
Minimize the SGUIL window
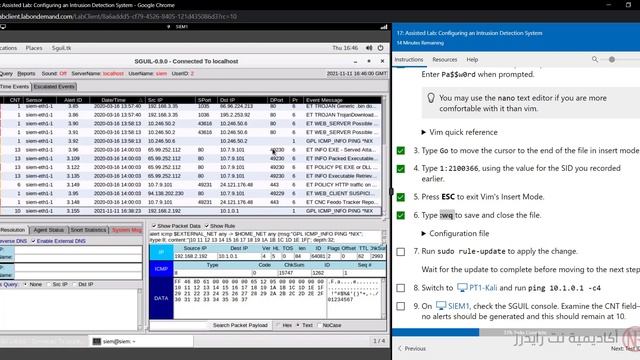pos(356,61)
